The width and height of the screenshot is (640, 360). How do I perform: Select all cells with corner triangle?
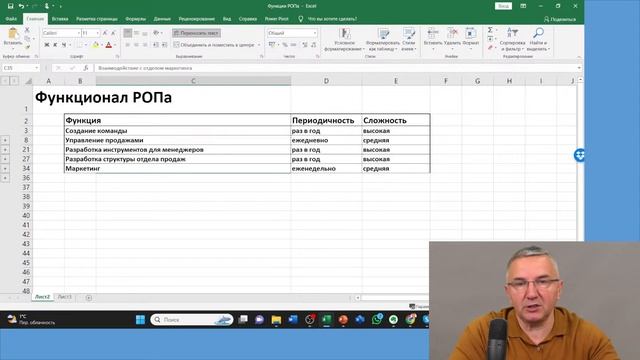click(x=28, y=81)
